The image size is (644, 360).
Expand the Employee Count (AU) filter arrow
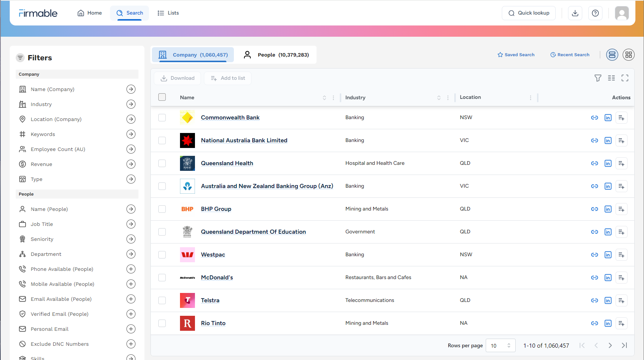[131, 149]
